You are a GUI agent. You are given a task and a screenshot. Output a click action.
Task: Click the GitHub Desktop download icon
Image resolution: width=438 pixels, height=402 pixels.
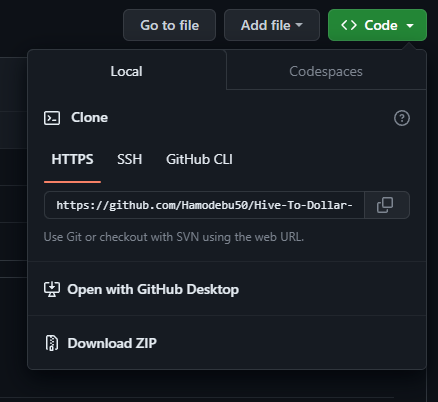tap(52, 289)
